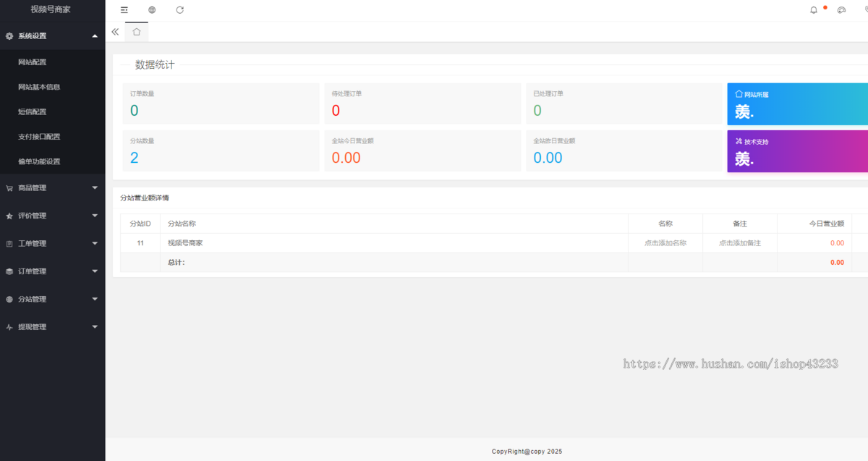Click the double-chevron tabs scroll-left icon
The image size is (868, 461).
pos(115,32)
